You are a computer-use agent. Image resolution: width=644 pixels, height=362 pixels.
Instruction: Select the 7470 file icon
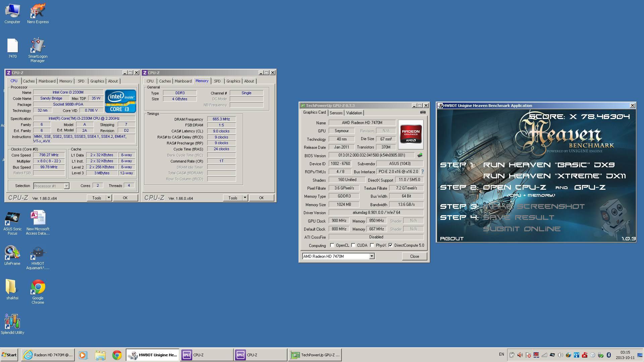pyautogui.click(x=12, y=48)
